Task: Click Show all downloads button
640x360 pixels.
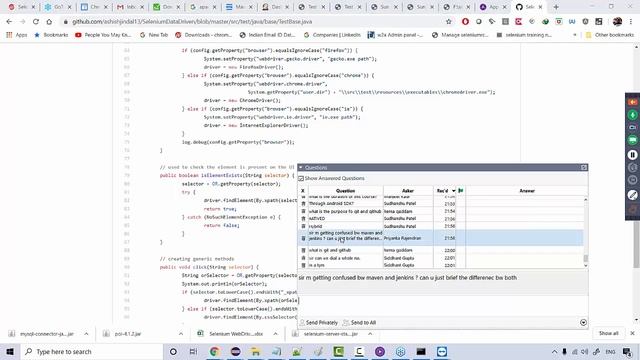Action: pos(608,333)
